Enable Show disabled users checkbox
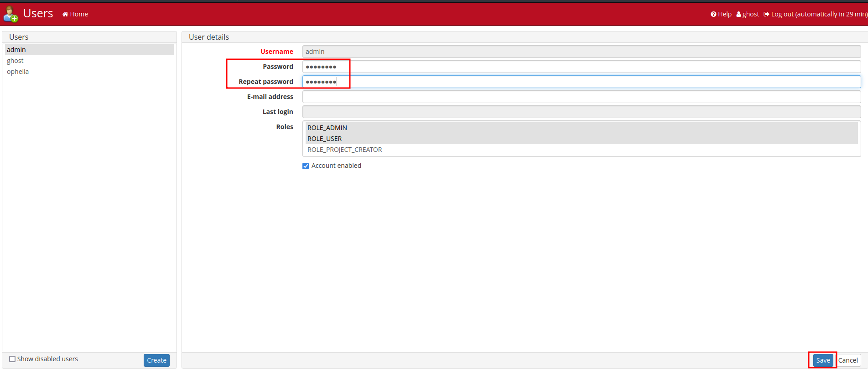The height and width of the screenshot is (369, 868). [x=12, y=359]
